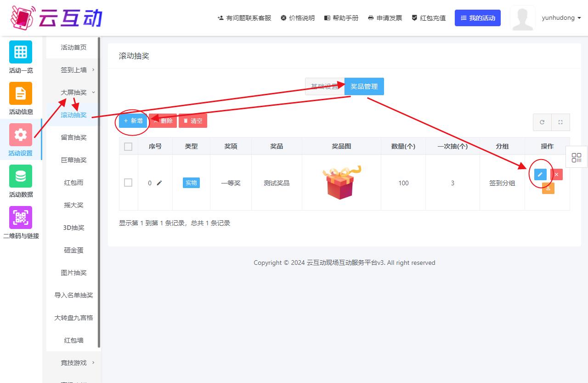This screenshot has width=588, height=383.
Task: Open the 活动设置 gear icon
Action: coord(21,135)
